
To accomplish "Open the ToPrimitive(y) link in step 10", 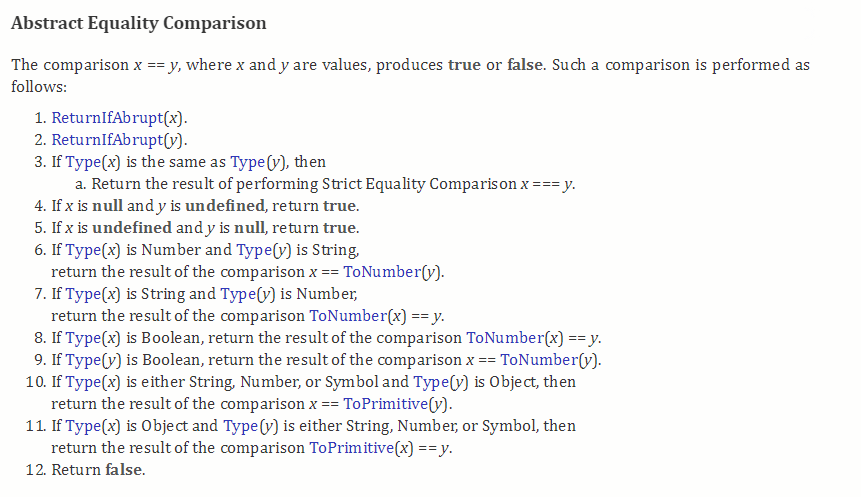I will pyautogui.click(x=385, y=404).
